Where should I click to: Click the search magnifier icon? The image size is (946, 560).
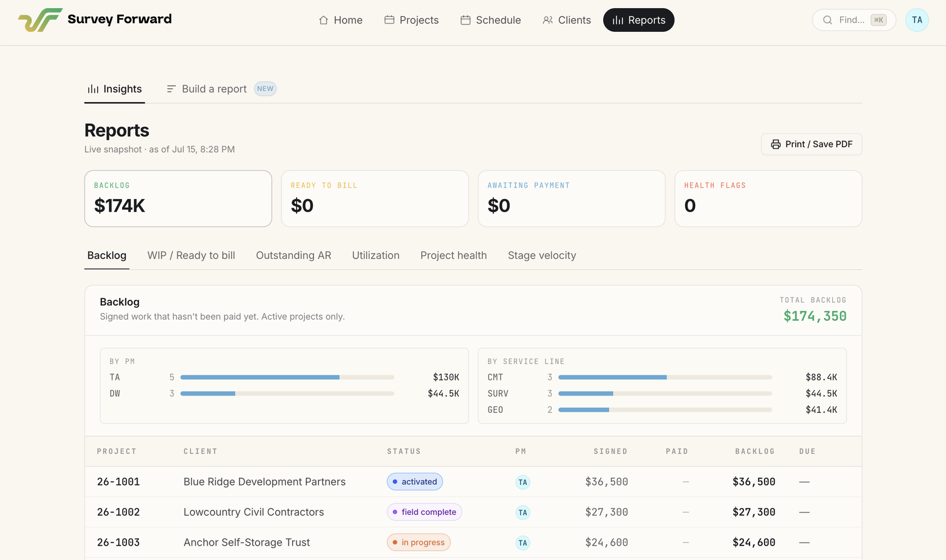point(827,20)
